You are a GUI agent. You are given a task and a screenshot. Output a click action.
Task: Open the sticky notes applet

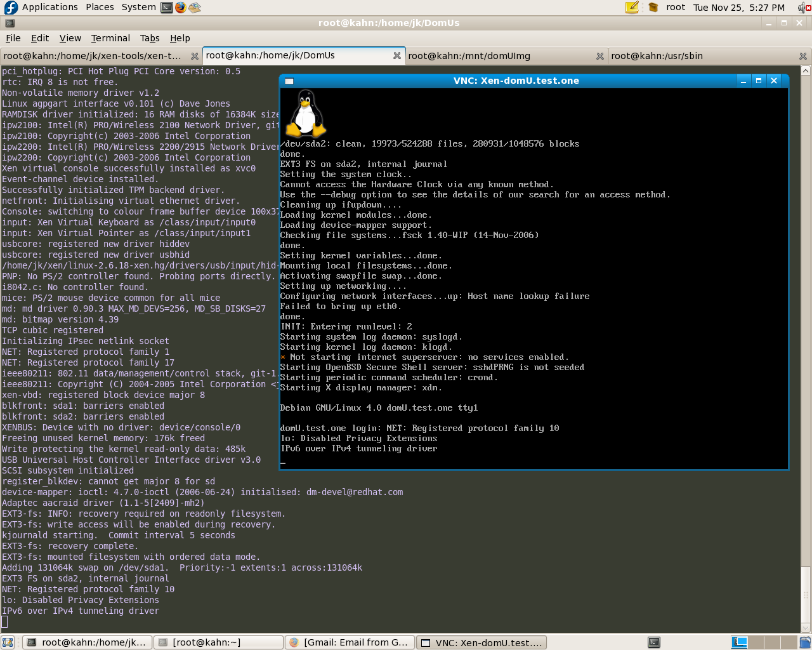(x=632, y=8)
